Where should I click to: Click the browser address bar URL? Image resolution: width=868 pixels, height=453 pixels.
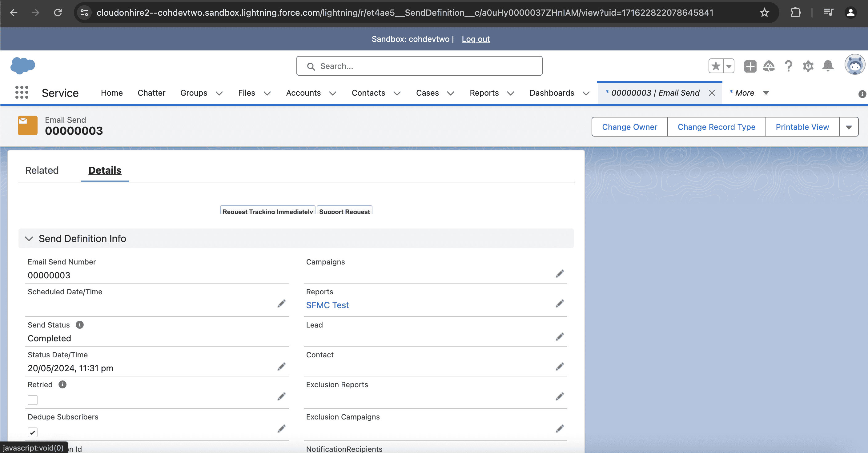point(405,13)
